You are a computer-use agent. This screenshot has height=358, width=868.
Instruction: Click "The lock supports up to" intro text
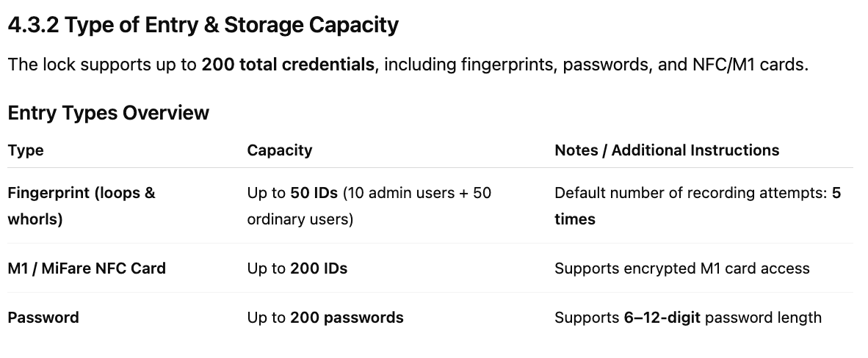[103, 65]
